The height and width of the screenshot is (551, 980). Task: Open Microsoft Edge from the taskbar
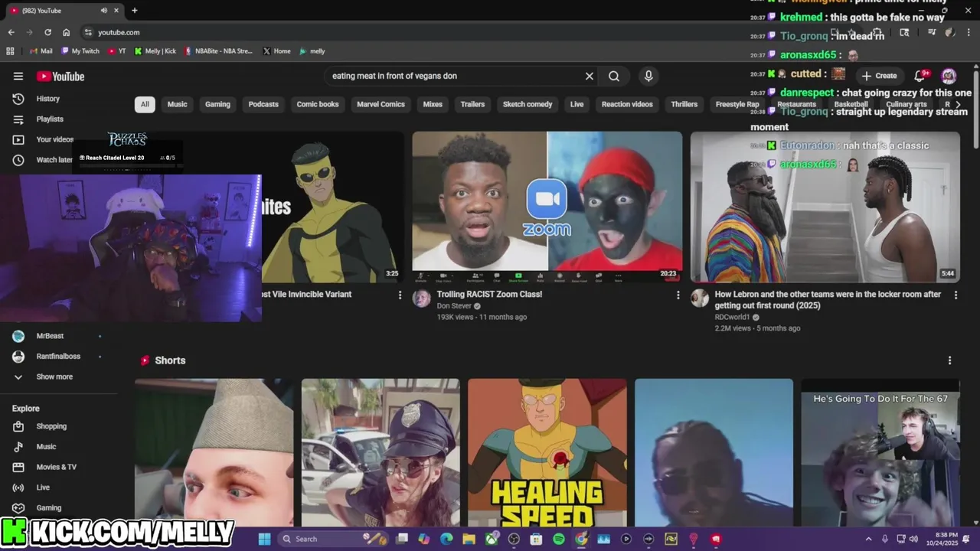(x=446, y=539)
